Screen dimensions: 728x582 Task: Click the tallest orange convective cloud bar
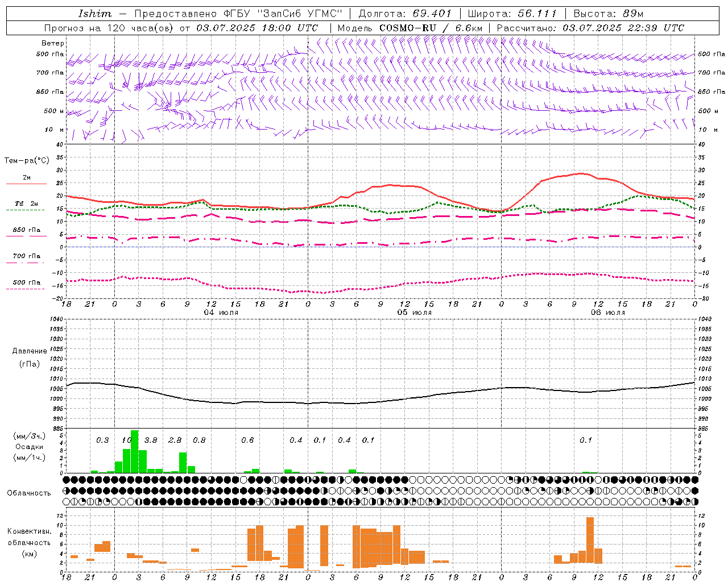[x=590, y=540]
